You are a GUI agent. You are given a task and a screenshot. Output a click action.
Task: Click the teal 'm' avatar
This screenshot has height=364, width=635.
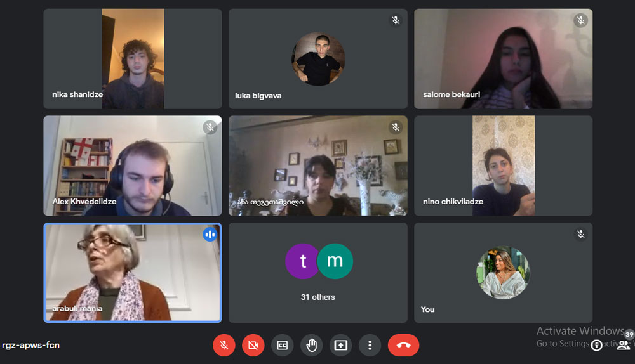point(335,261)
